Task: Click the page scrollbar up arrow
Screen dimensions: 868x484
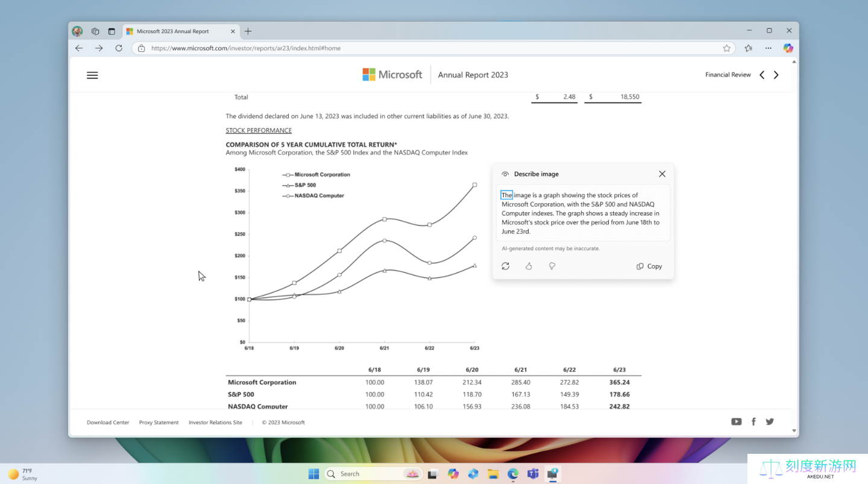Action: click(x=795, y=61)
